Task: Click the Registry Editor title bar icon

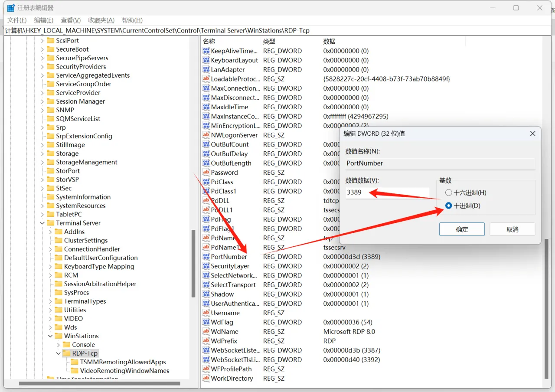Action: point(11,8)
